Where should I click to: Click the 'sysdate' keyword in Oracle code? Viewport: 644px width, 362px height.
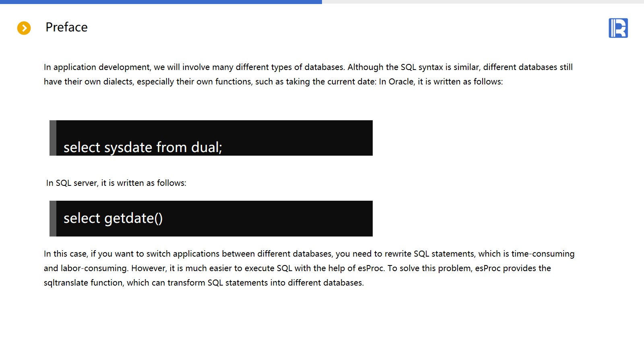128,148
